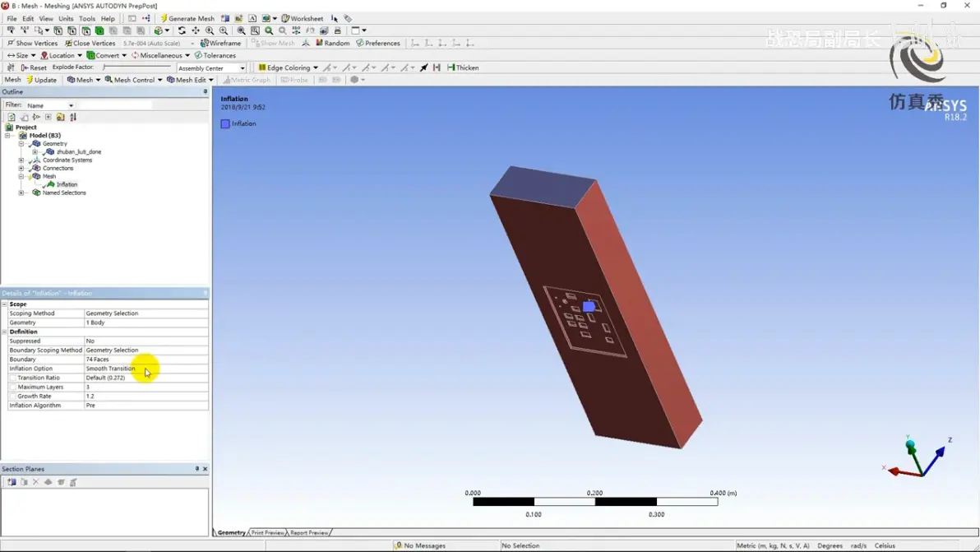
Task: Toggle the Transition Ratio parameter checkbox
Action: [12, 378]
